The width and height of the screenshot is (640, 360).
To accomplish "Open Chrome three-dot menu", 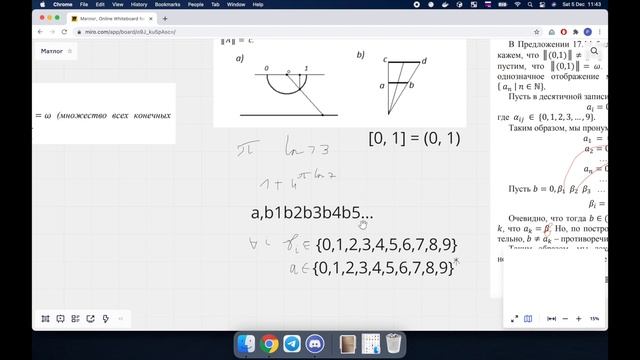I will (600, 32).
